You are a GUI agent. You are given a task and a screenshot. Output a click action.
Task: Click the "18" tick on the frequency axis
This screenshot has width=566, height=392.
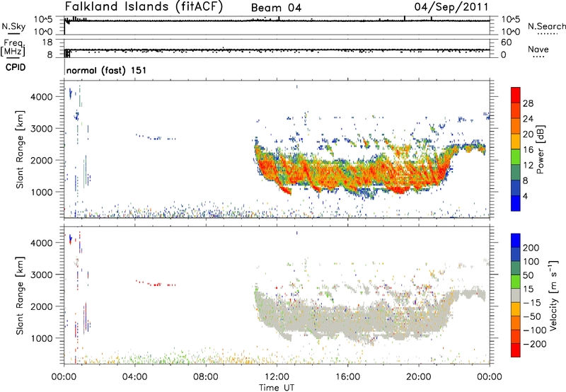tap(47, 42)
